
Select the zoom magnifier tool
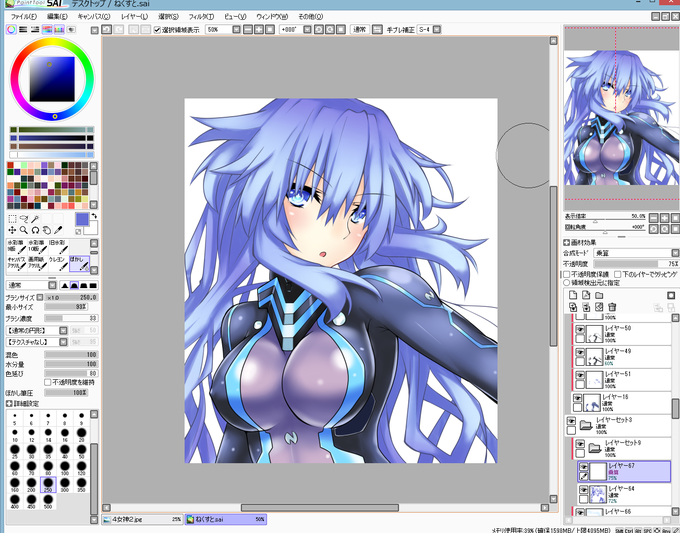[24, 230]
